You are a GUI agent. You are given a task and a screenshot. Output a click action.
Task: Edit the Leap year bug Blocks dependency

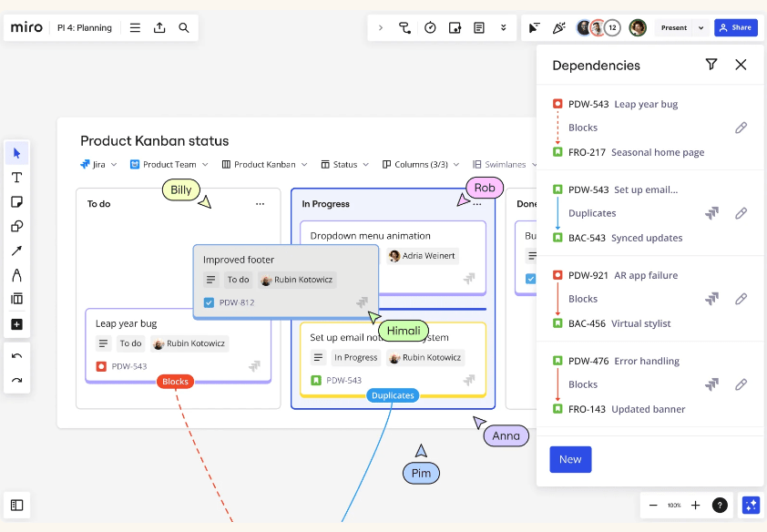[x=741, y=128]
